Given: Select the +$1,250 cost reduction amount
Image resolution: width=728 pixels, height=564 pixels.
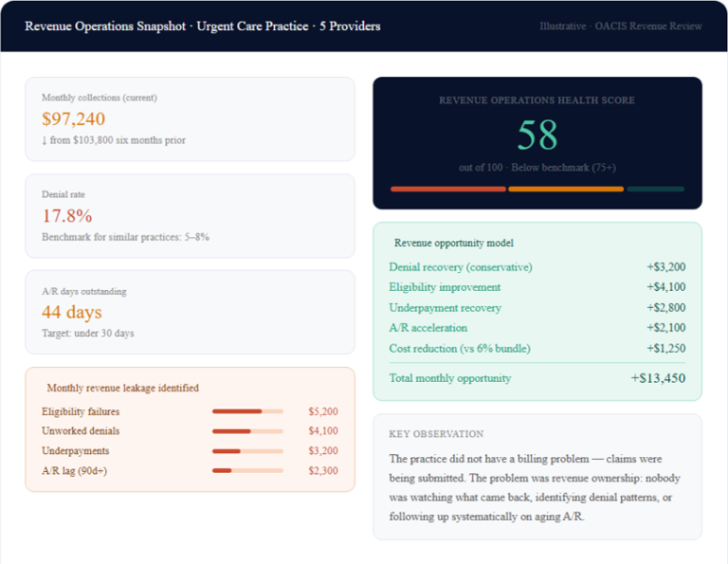Looking at the screenshot, I should click(x=665, y=348).
